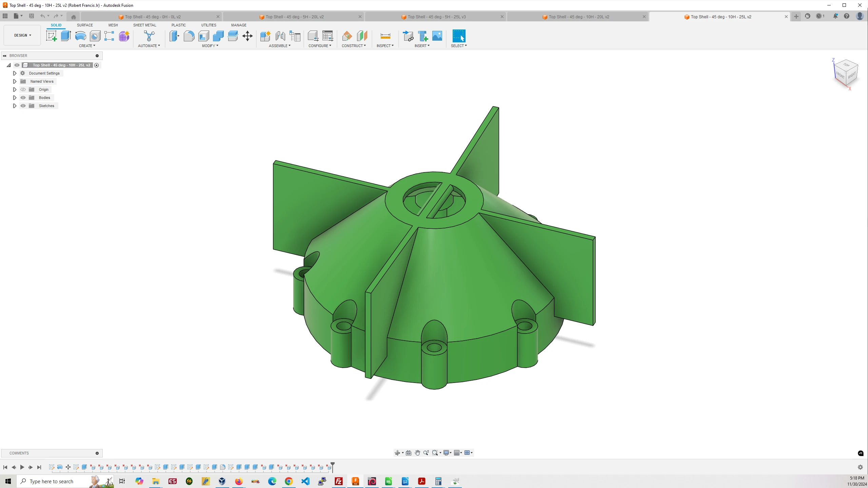Open the Change Parameters table icon
Viewport: 868px width, 488px height.
point(328,36)
